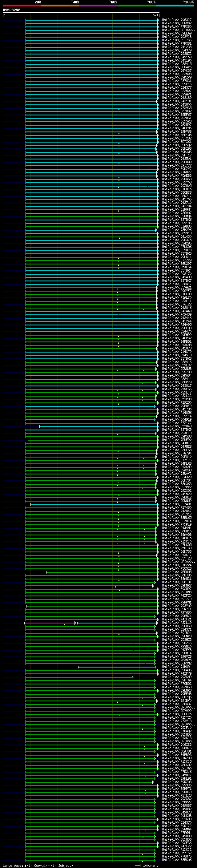Select hit label UniRef100_P14856

tap(177, 413)
